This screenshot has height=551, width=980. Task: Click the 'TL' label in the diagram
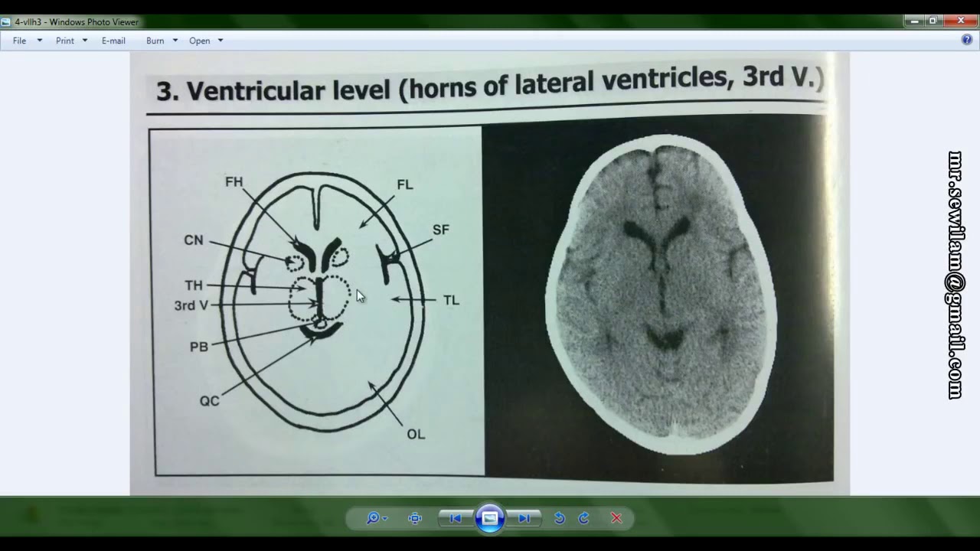click(451, 301)
